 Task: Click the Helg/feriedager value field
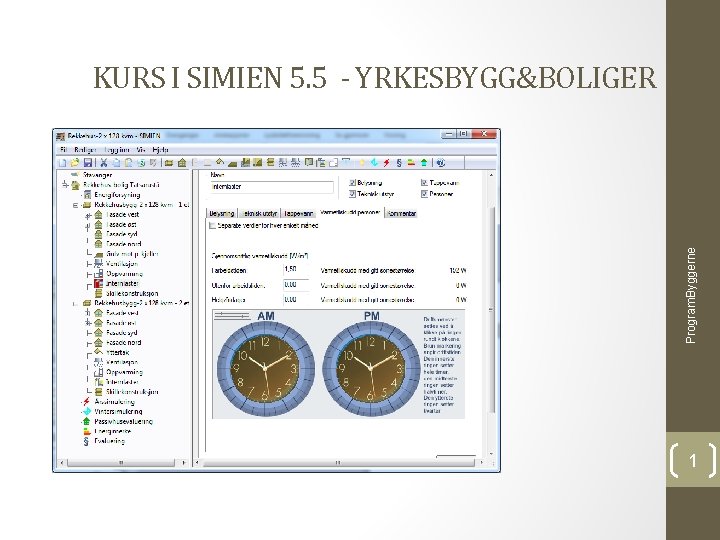pos(296,300)
